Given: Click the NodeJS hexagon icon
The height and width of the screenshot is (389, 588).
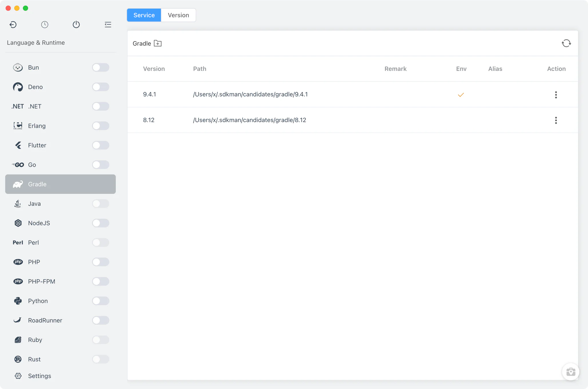Looking at the screenshot, I should (x=18, y=223).
